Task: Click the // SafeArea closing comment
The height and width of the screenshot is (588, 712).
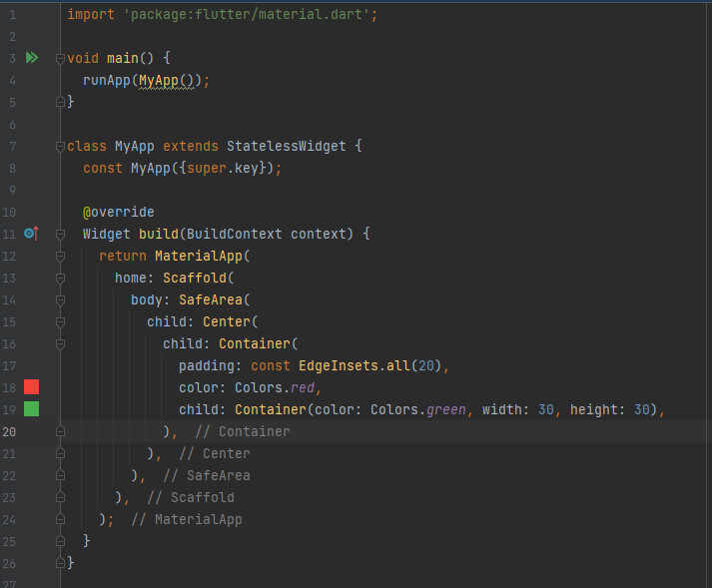Action: 207,475
